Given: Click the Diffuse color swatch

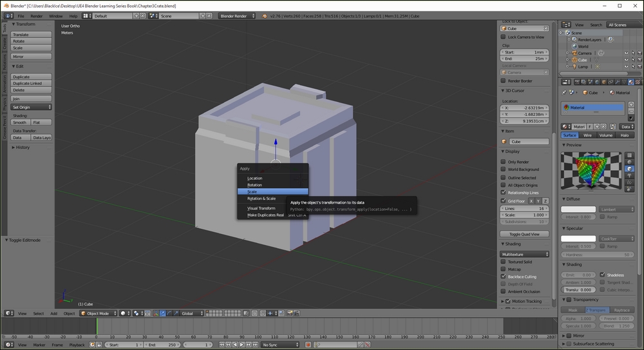Looking at the screenshot, I should tap(578, 209).
